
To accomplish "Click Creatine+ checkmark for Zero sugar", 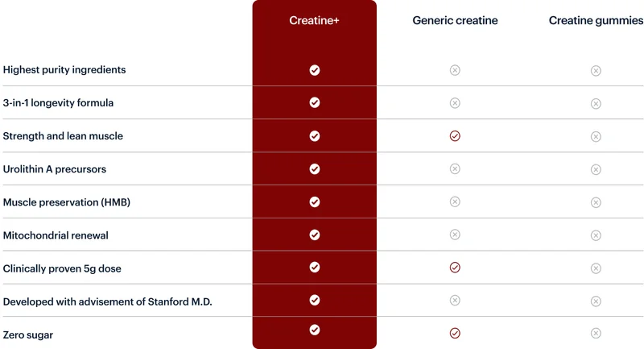I will pos(315,330).
